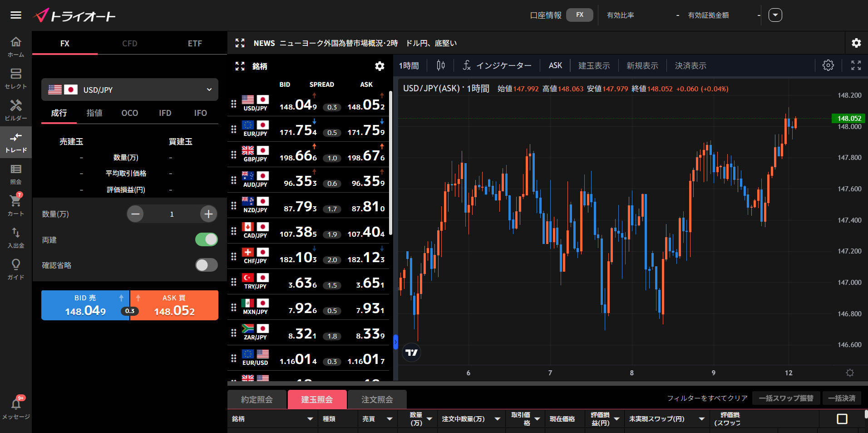The width and height of the screenshot is (868, 433).
Task: Click the 一括決済 button
Action: (842, 398)
